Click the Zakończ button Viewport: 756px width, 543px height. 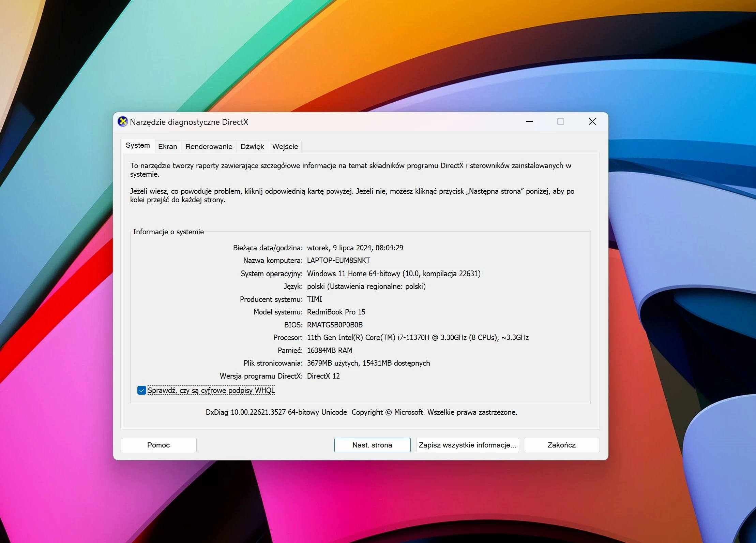coord(562,445)
